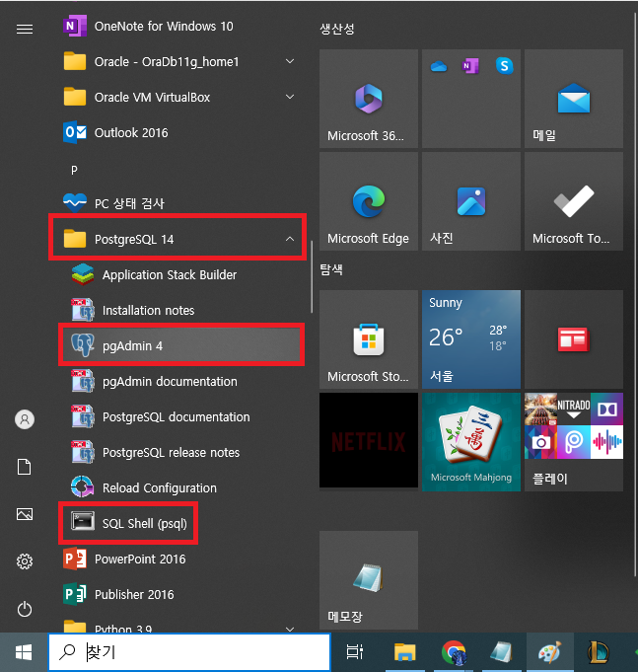Open Notepad from the taskbar
The height and width of the screenshot is (672, 638).
pyautogui.click(x=501, y=652)
